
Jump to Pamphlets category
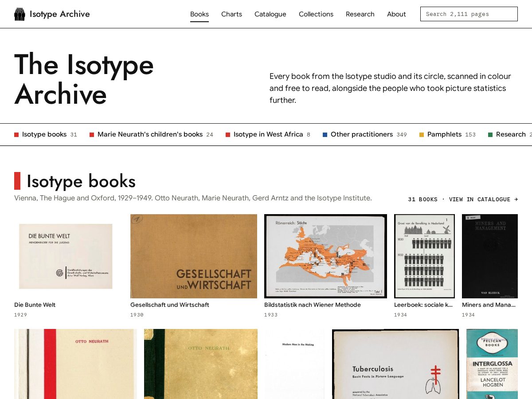(447, 134)
